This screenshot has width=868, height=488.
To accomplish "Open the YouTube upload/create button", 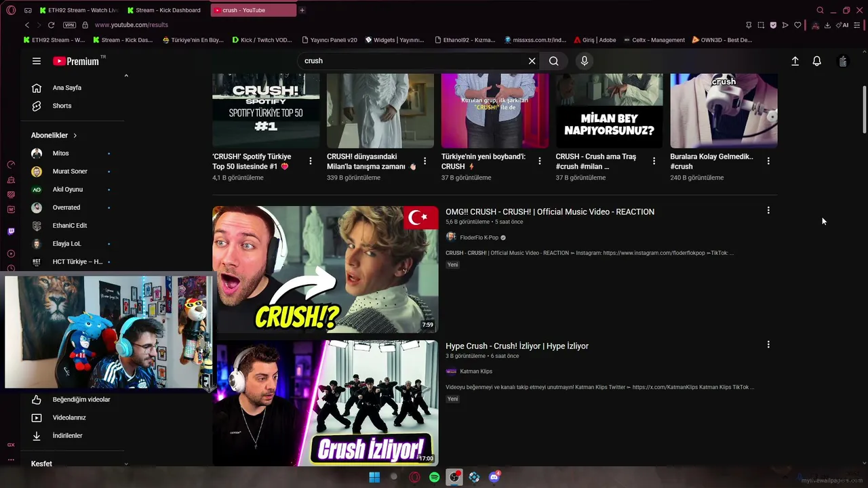I will (x=795, y=61).
